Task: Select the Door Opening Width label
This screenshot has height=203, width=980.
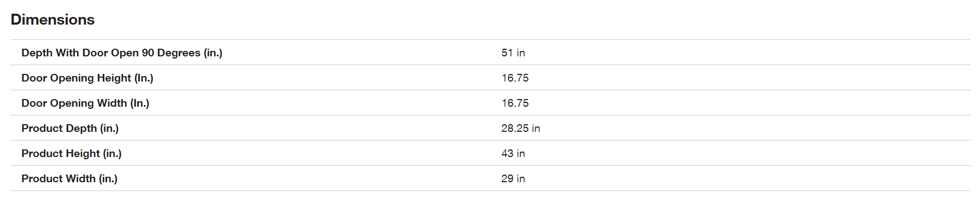Action: tap(85, 103)
